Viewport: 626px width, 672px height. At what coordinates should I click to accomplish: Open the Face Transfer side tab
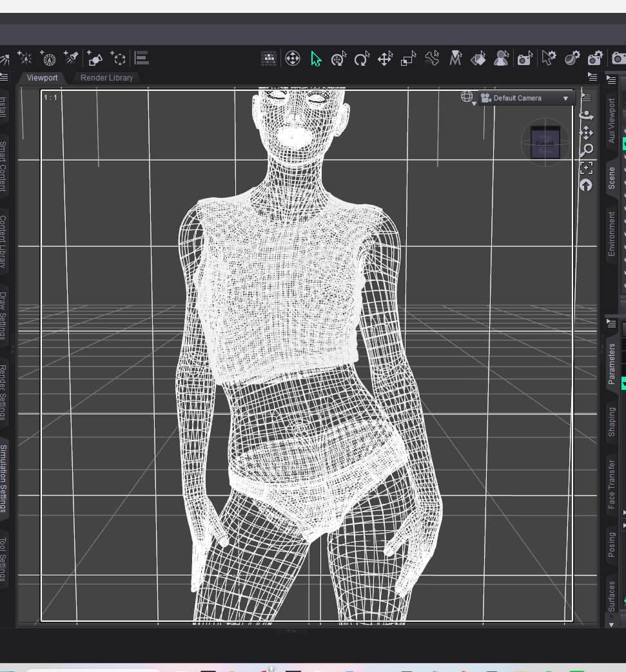[611, 485]
